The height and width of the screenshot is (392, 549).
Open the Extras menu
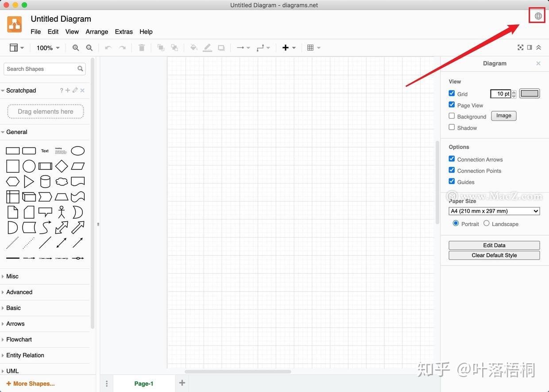[124, 31]
